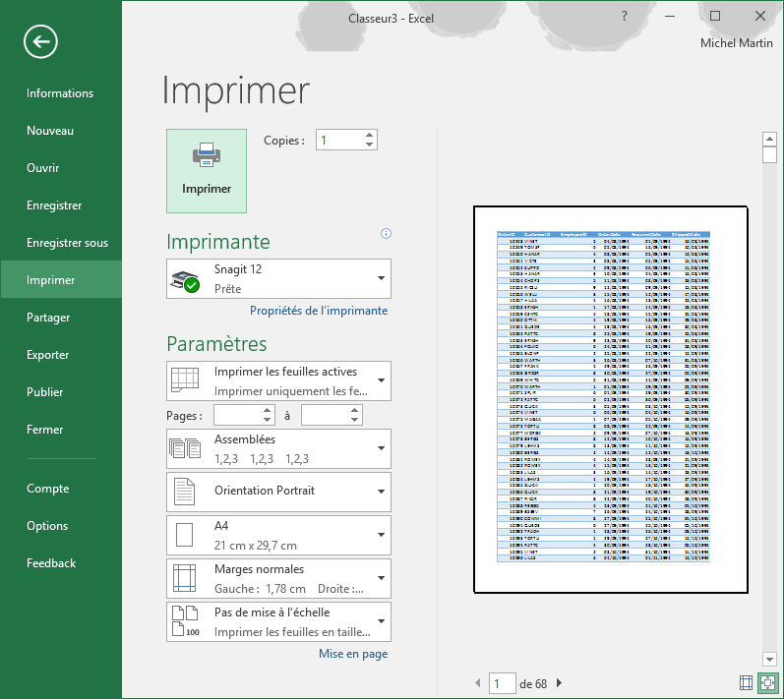The image size is (784, 699).
Task: Click the back arrow to exit Backstage
Action: click(x=40, y=41)
